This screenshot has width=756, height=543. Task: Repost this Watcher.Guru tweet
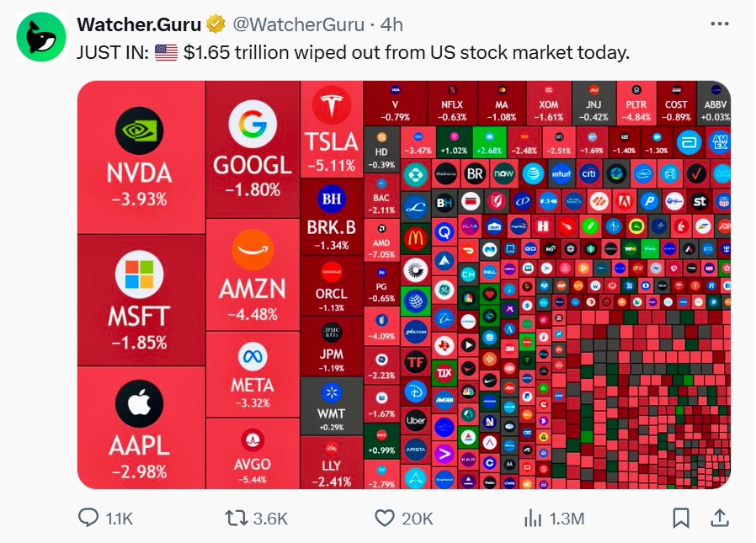pyautogui.click(x=236, y=517)
